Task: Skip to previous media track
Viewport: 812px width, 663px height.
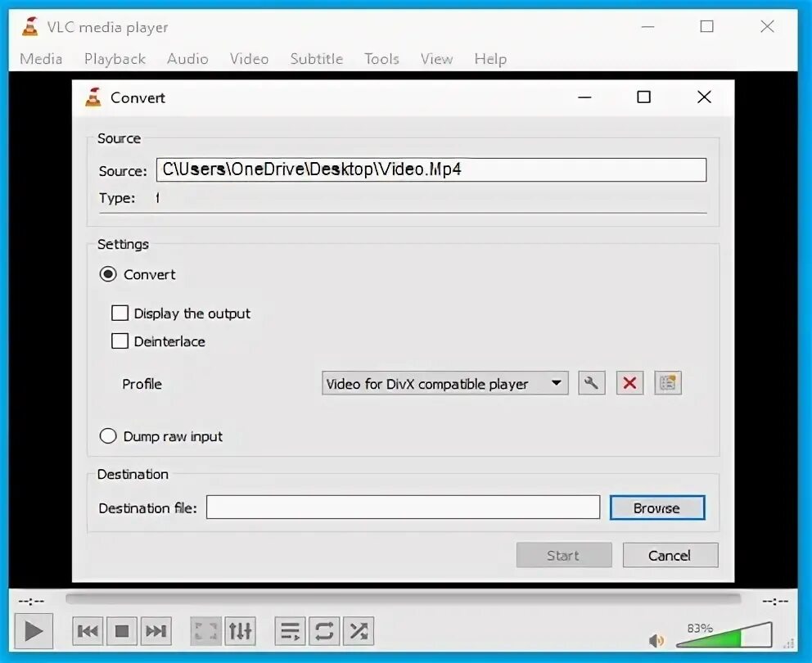Action: tap(88, 630)
